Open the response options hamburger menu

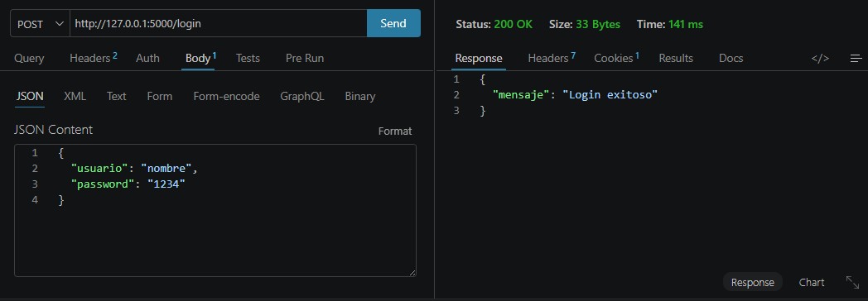tap(856, 58)
